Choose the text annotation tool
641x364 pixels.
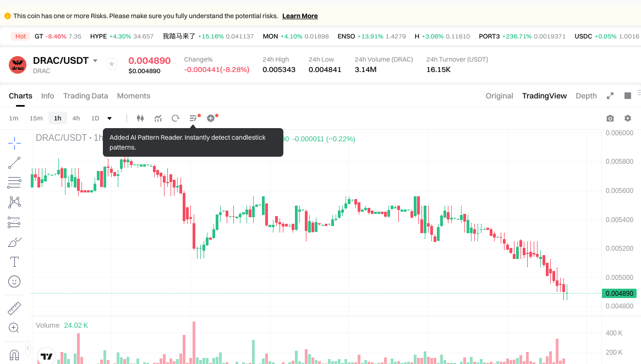(14, 262)
